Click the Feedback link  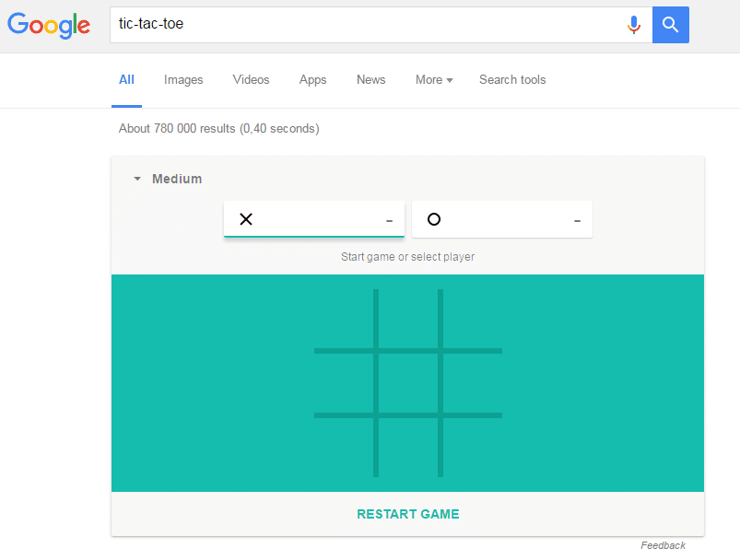click(x=663, y=545)
